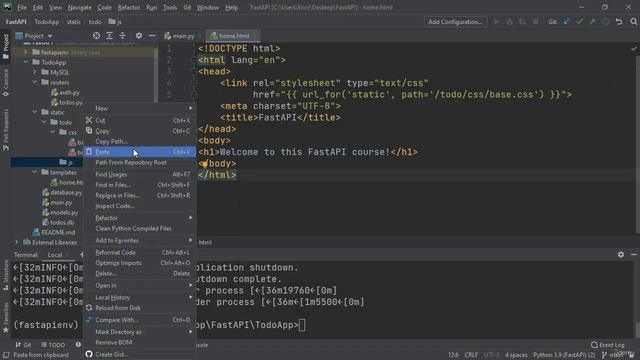The height and width of the screenshot is (360, 640).
Task: Hide the terminal panel with the minus icon
Action: [x=633, y=255]
